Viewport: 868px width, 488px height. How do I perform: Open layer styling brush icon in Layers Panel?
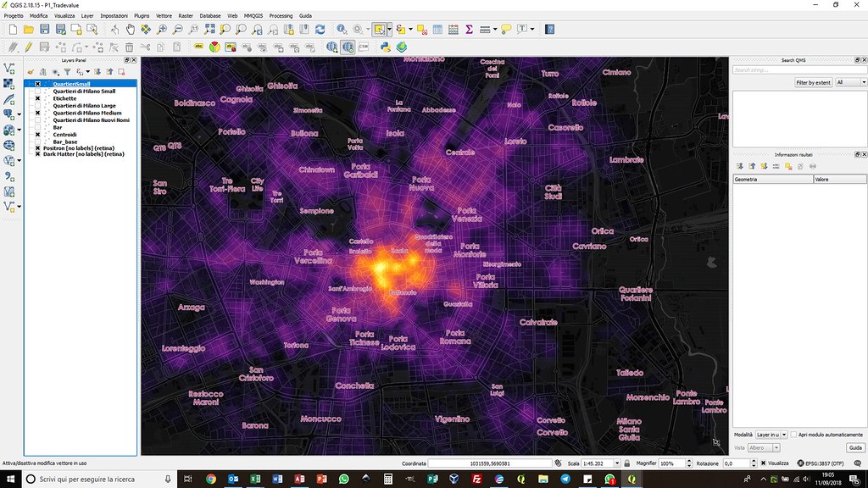click(31, 72)
